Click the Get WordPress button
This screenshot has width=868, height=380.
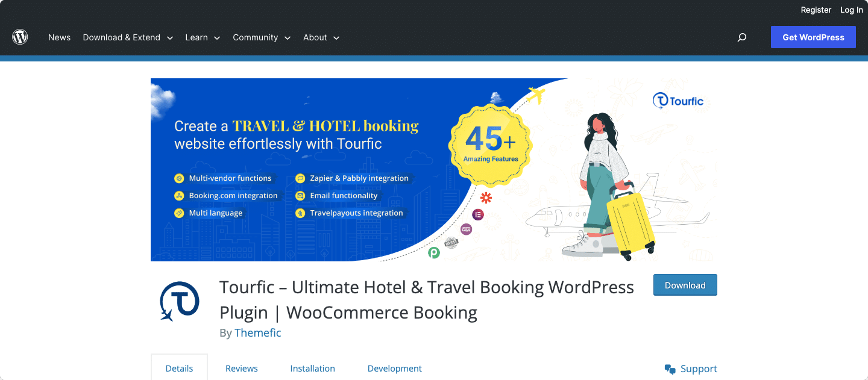pyautogui.click(x=813, y=37)
